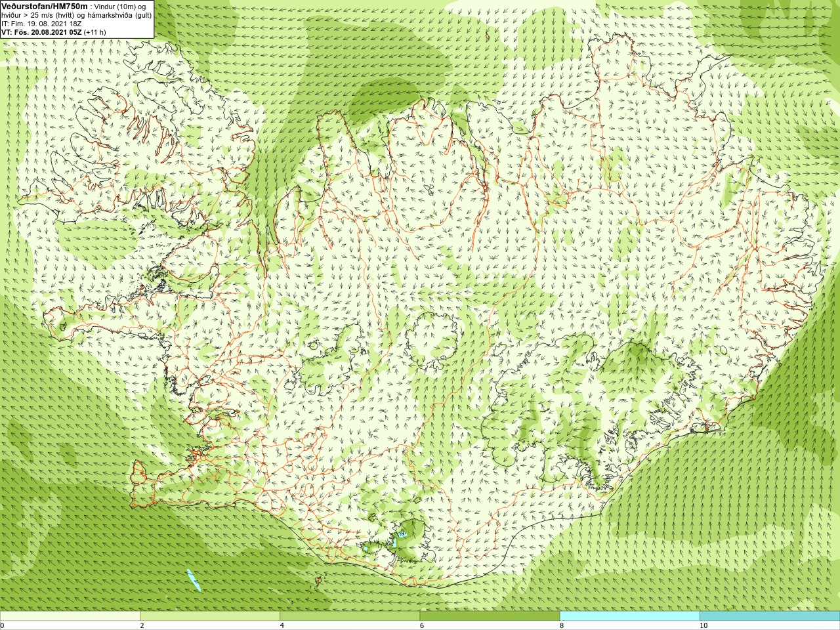Viewport: 840px width, 630px height.
Task: Click the legend tick label '4'
Action: (x=282, y=626)
